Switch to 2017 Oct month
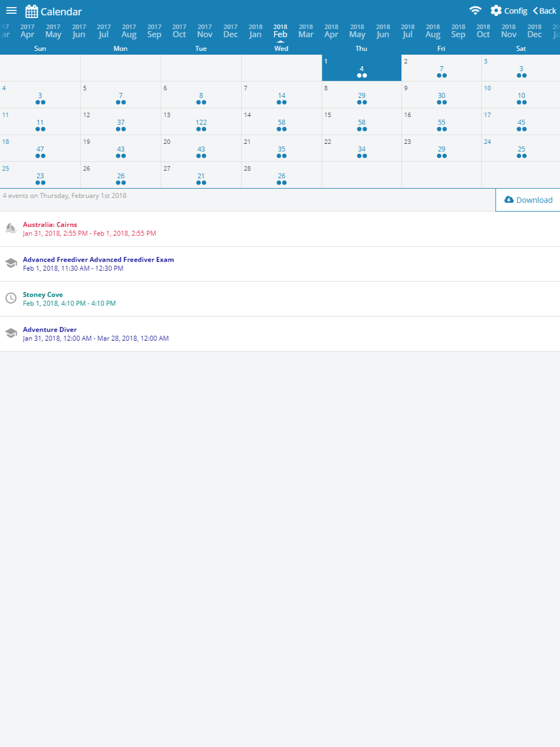The image size is (560, 747). [x=179, y=31]
